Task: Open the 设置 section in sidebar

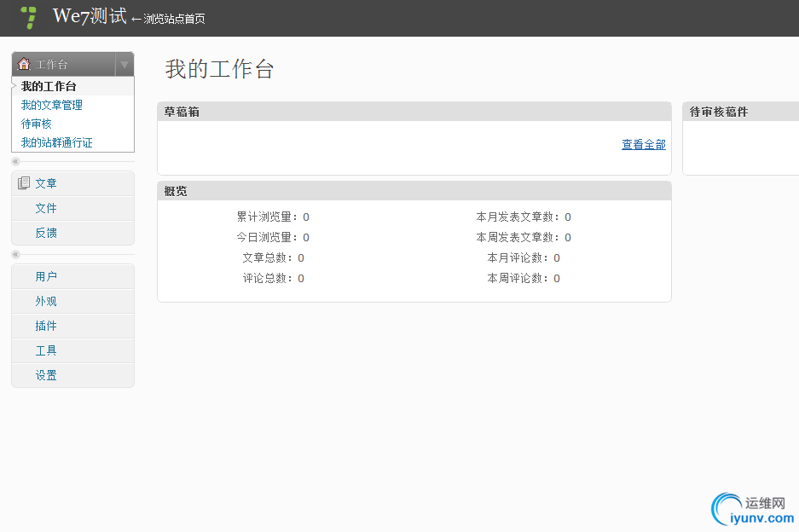Action: pos(46,375)
